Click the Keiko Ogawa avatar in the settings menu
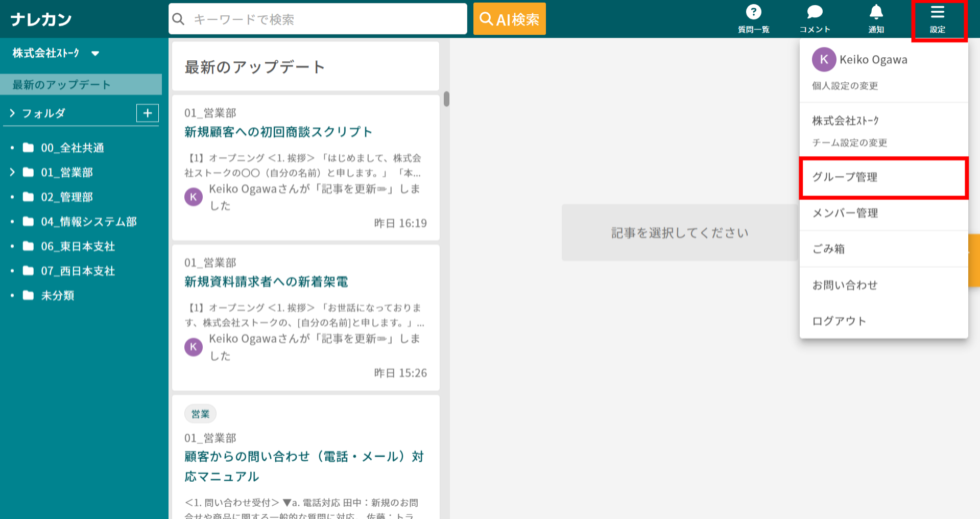This screenshot has width=980, height=519. [824, 59]
